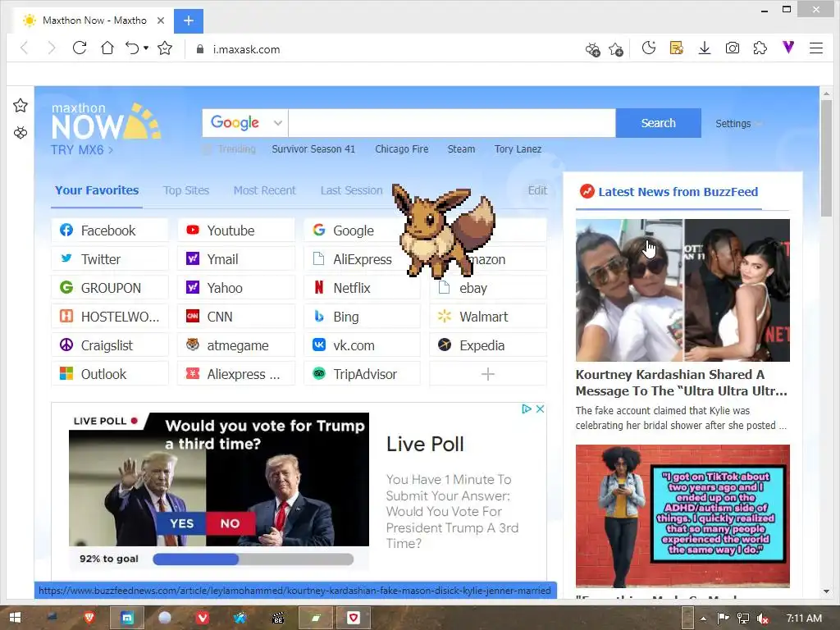Switch to the Top Sites tab
The width and height of the screenshot is (840, 630).
click(186, 190)
